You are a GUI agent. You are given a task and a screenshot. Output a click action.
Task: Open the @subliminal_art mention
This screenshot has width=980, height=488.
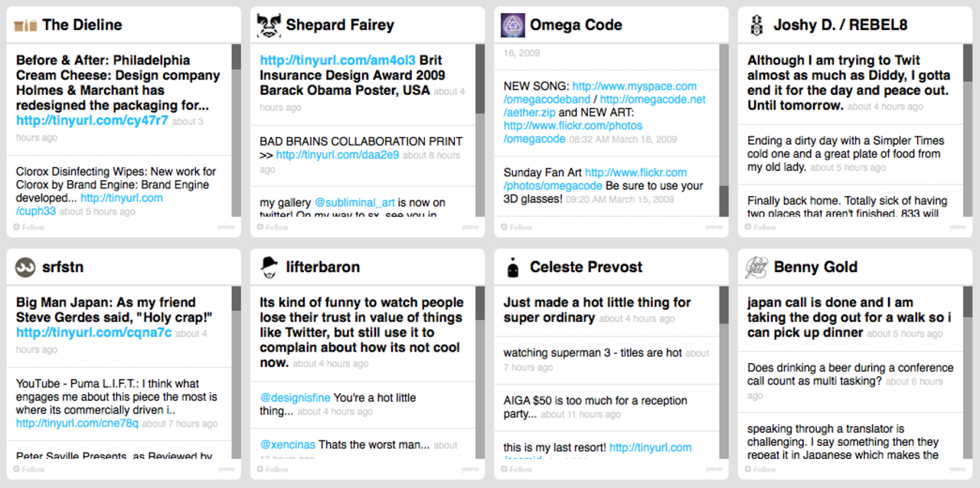(354, 203)
